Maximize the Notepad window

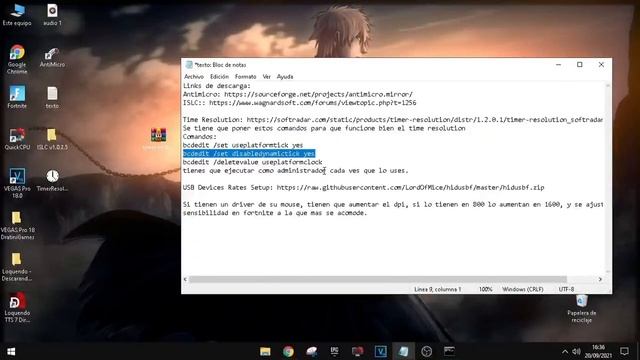580,64
